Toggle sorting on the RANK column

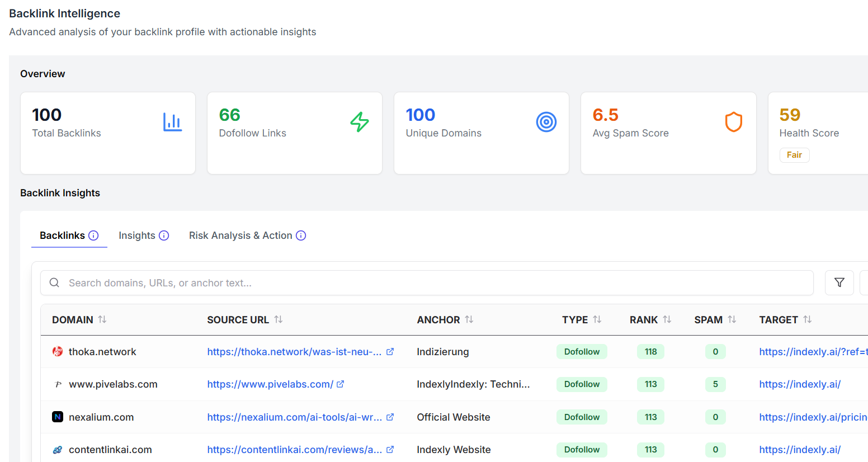[666, 319]
